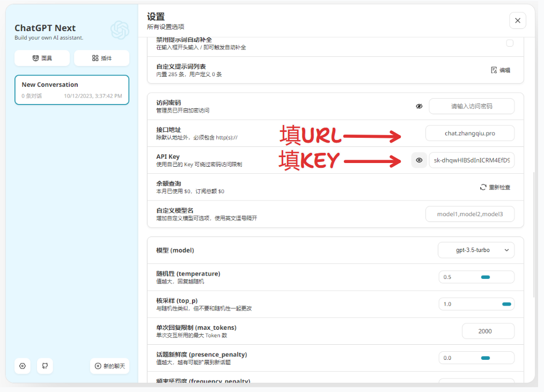Expand the gpt-3.5-turbo model dropdown

(x=476, y=250)
